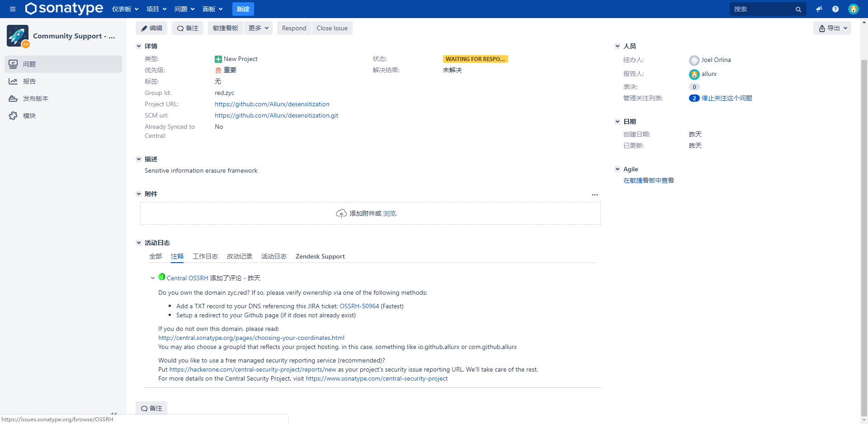Collapse the 人员 people section
Image resolution: width=868 pixels, height=424 pixels.
point(618,46)
